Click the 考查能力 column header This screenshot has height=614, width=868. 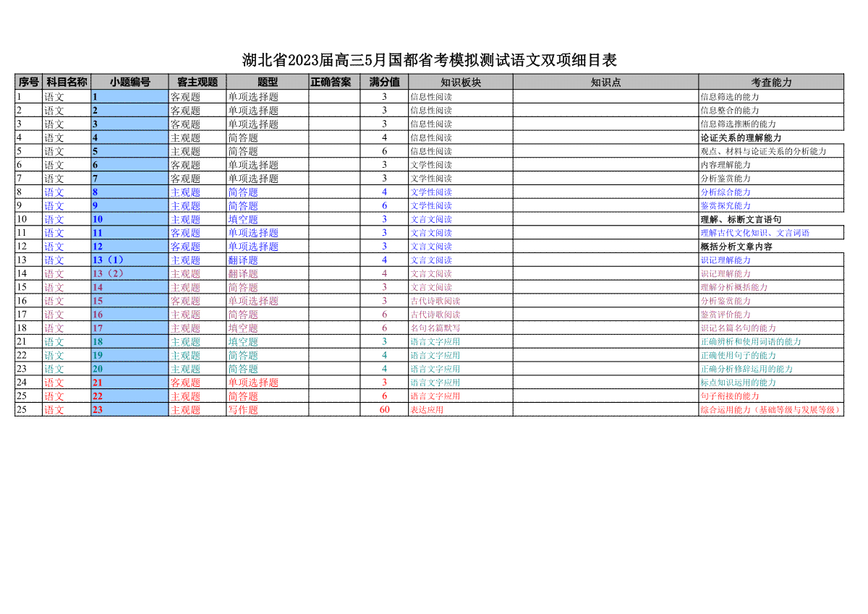(771, 82)
